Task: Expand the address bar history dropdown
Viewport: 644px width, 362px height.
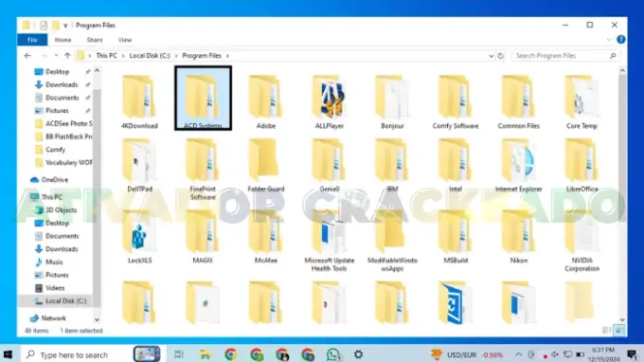Action: tap(491, 56)
